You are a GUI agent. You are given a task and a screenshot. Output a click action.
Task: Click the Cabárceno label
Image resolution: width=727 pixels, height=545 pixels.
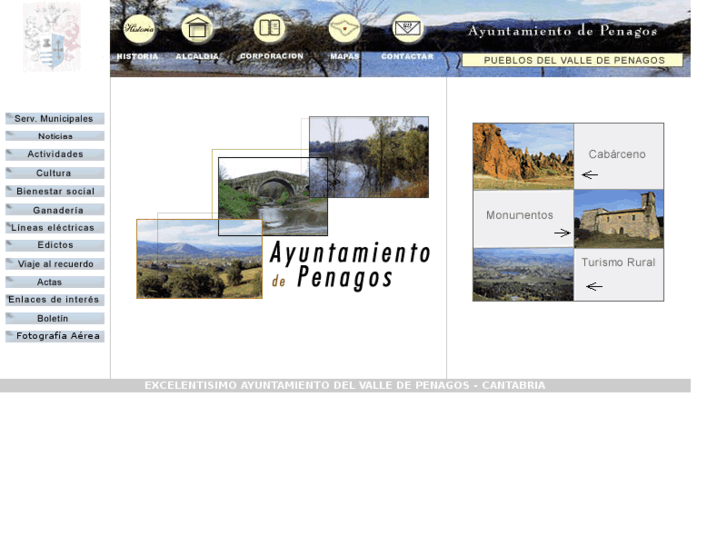617,154
